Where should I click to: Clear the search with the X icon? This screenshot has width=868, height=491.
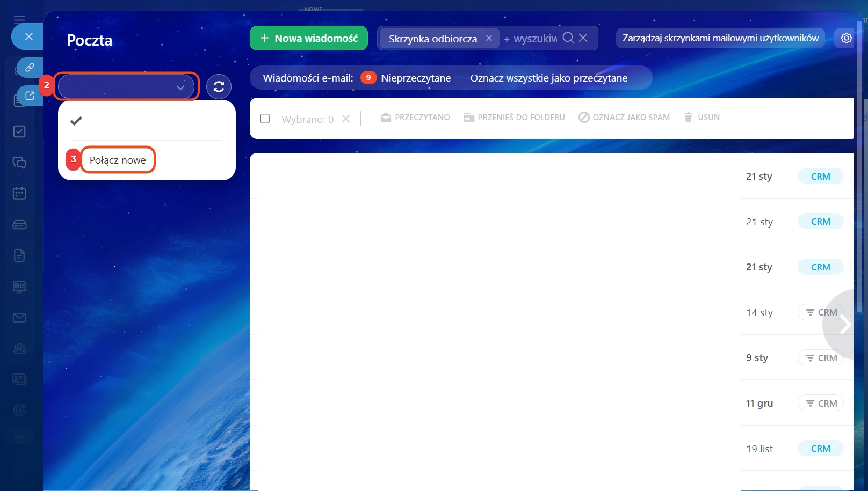point(583,38)
